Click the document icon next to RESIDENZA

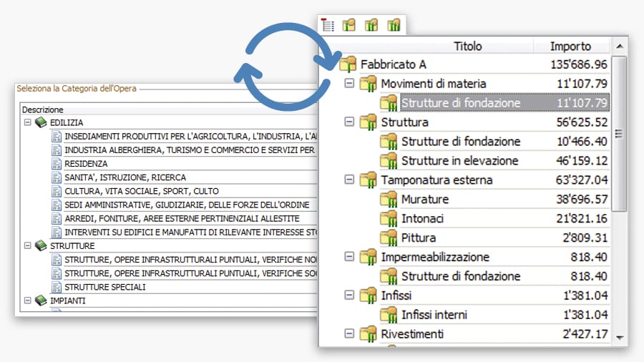click(x=57, y=164)
